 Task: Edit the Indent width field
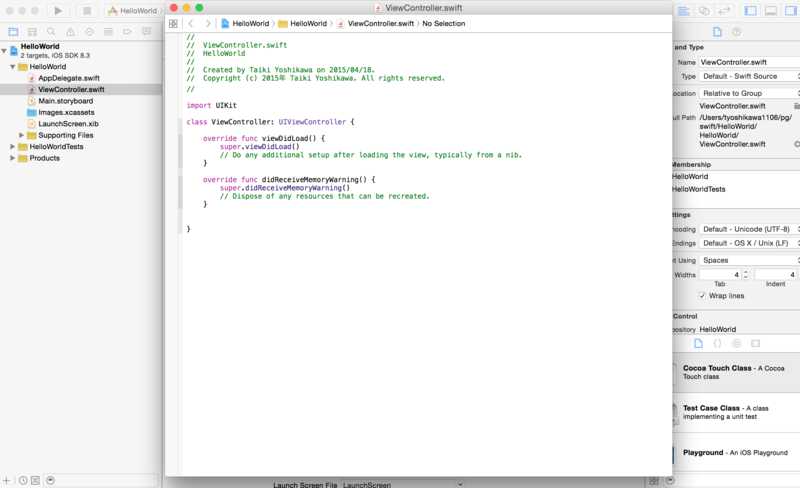(776, 275)
